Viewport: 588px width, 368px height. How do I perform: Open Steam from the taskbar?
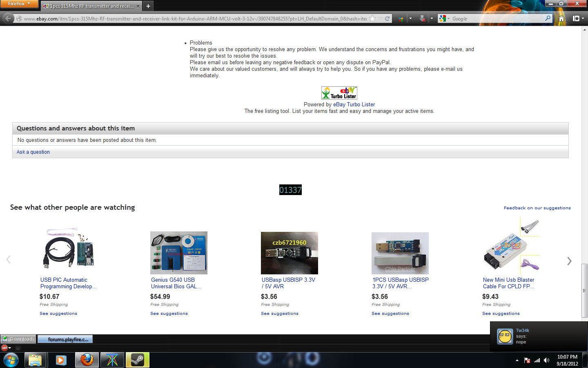137,360
